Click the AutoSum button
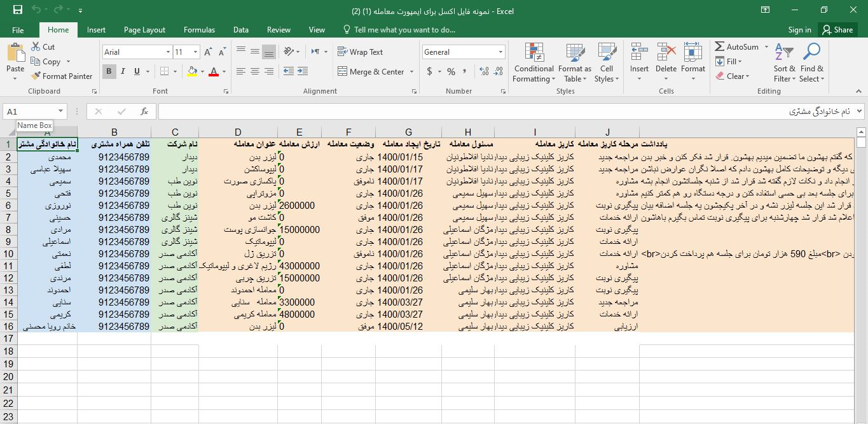Viewport: 868px width, 424px height. point(737,46)
